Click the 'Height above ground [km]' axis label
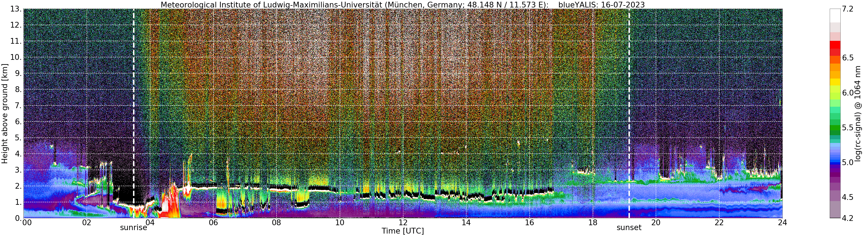The width and height of the screenshot is (868, 237). (4, 113)
